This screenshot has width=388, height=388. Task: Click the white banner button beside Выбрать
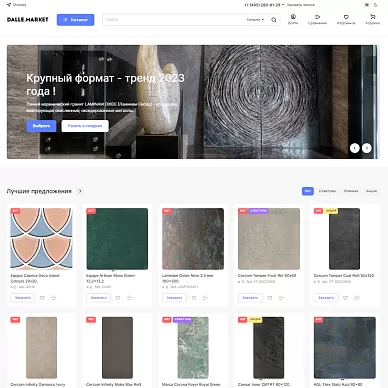pos(85,126)
